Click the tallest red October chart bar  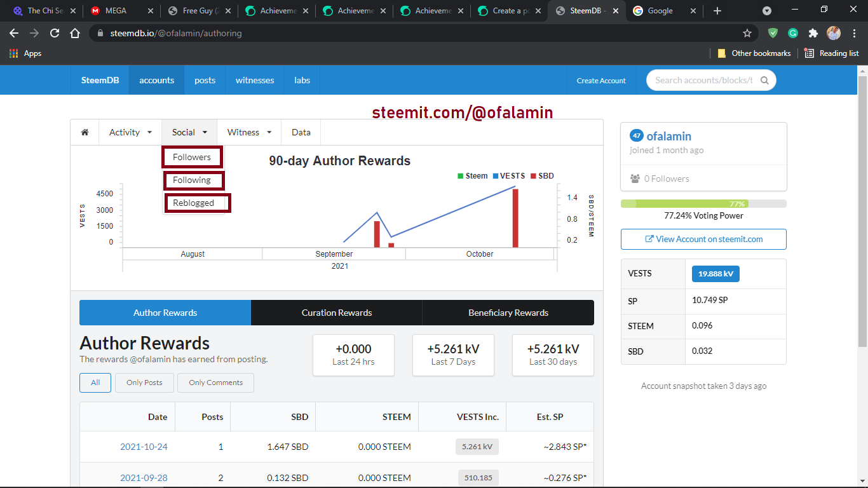pos(515,218)
